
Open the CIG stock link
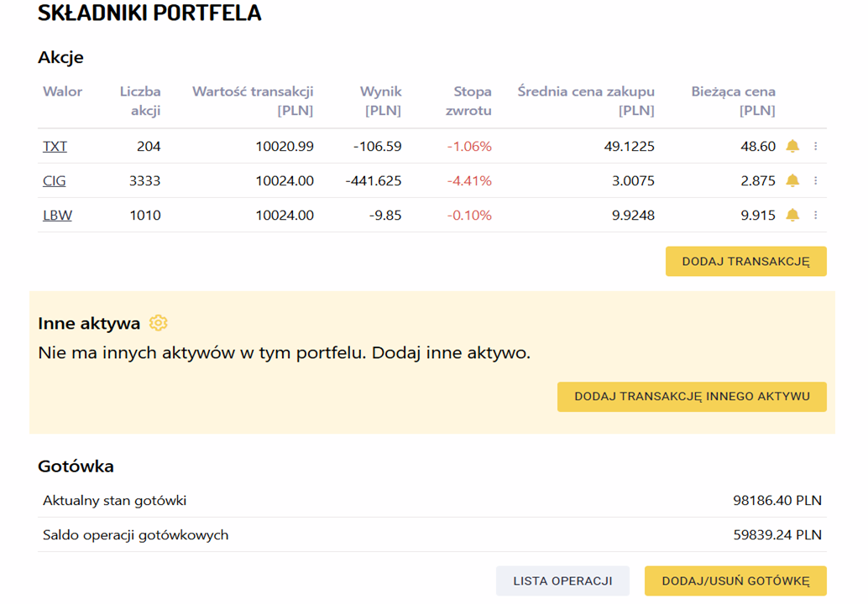pyautogui.click(x=54, y=181)
